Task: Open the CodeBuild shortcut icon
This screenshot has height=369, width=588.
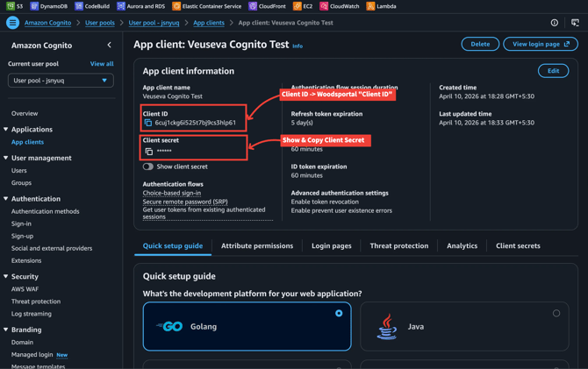Action: [79, 6]
